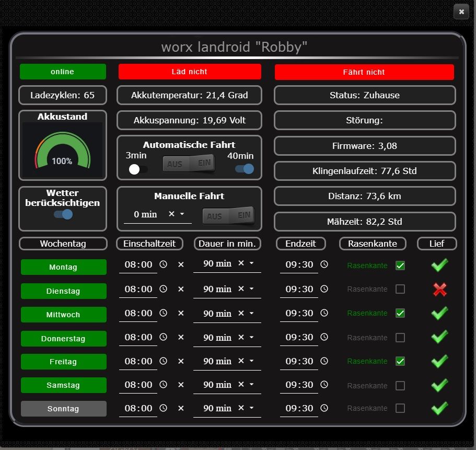Enable the grey Sonntag weekday button
Viewport: 476px width, 450px height.
coord(63,409)
